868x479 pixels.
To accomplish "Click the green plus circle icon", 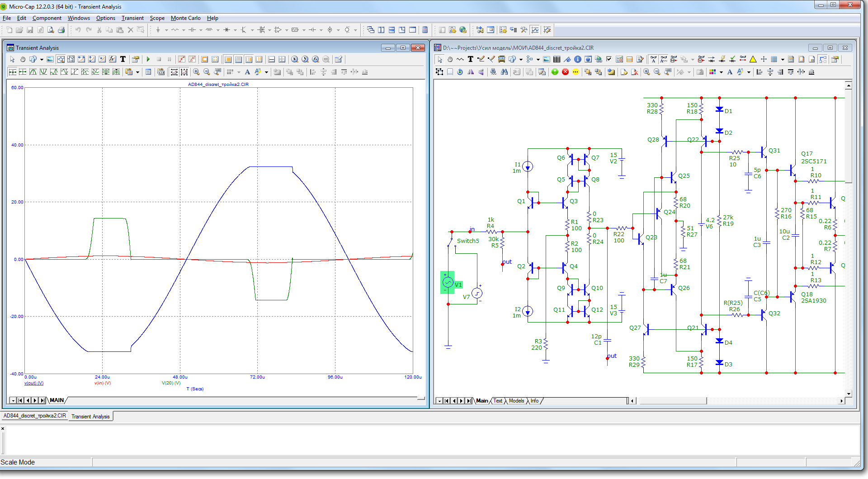I will point(555,72).
